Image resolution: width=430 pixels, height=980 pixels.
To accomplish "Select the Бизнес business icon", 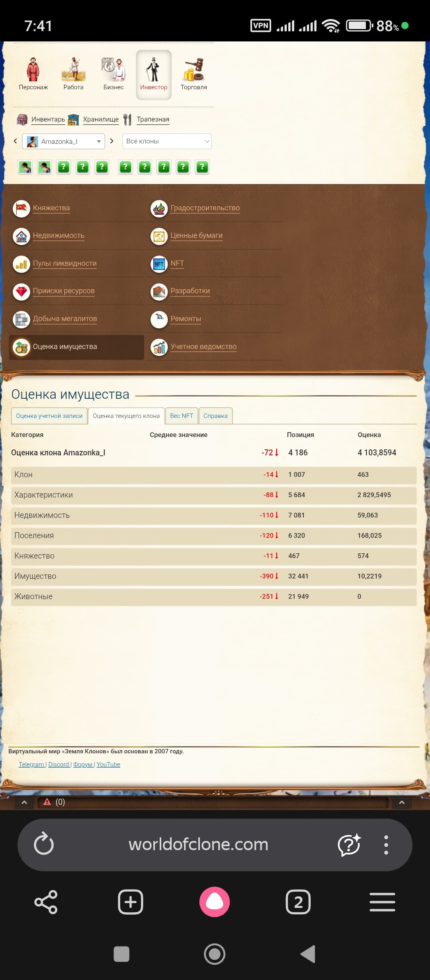I will [113, 70].
